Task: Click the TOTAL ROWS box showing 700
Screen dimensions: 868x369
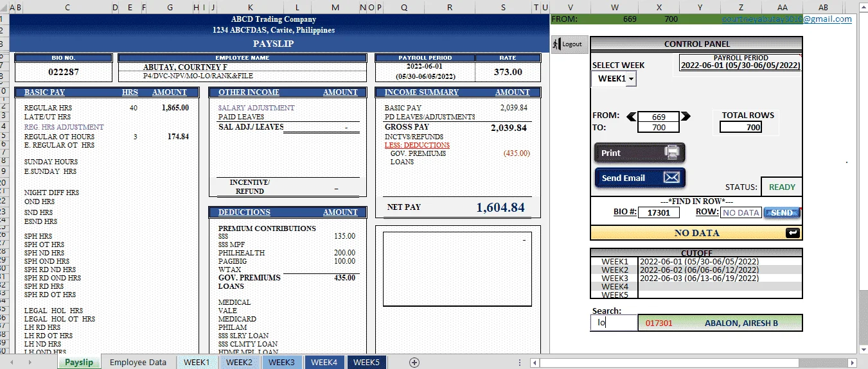Action: click(x=741, y=127)
